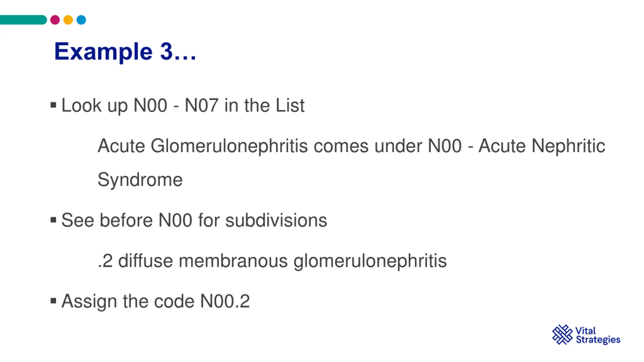Click the bullet before Look up N00

(53, 105)
